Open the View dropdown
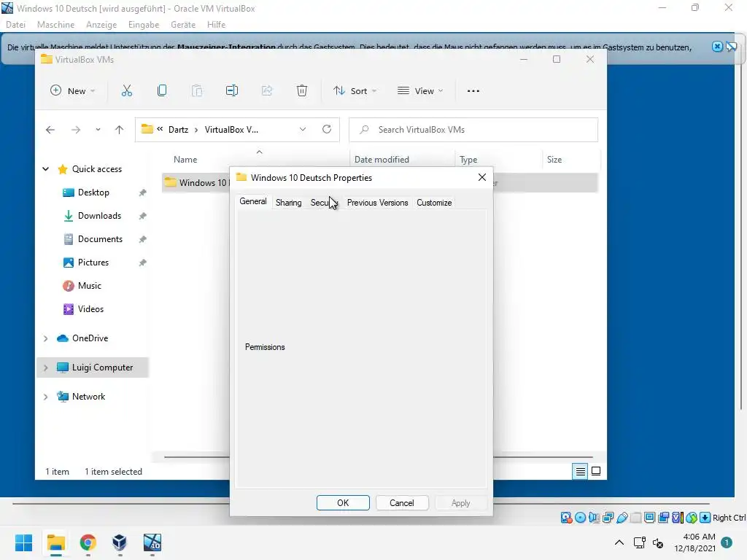 pos(420,90)
